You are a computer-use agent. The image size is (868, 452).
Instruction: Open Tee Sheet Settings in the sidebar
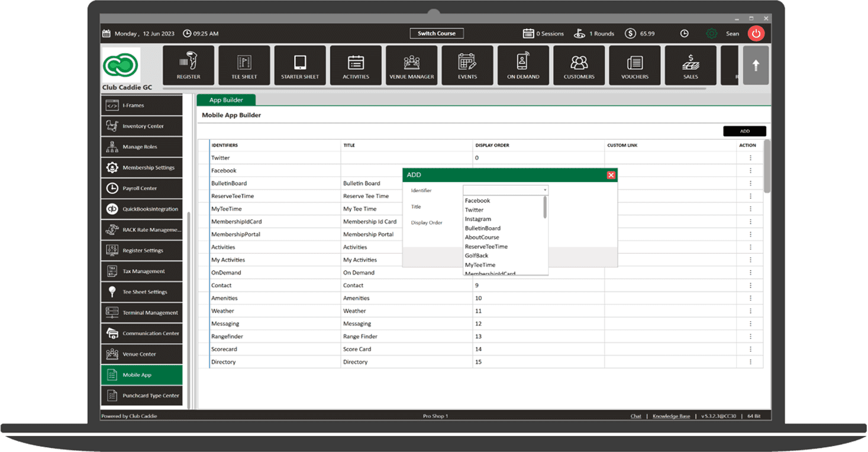coord(141,292)
